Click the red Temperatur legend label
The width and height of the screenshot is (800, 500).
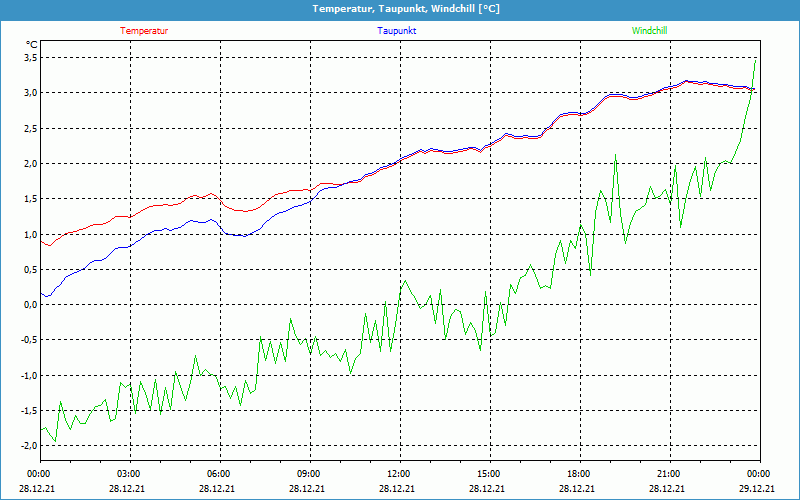[144, 31]
